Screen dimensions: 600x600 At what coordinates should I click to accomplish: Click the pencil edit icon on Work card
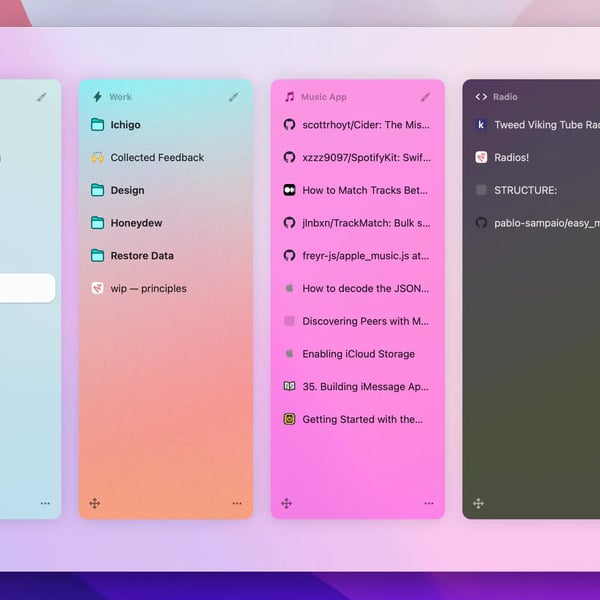point(233,97)
